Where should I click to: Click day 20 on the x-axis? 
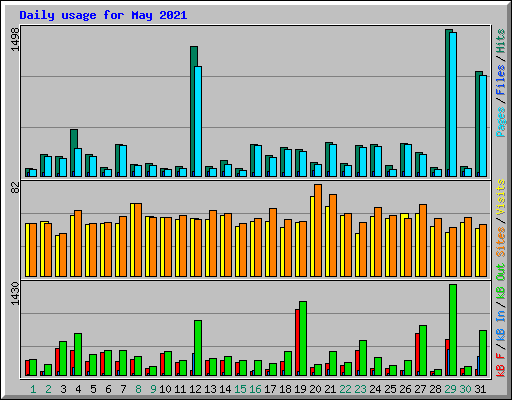315,389
